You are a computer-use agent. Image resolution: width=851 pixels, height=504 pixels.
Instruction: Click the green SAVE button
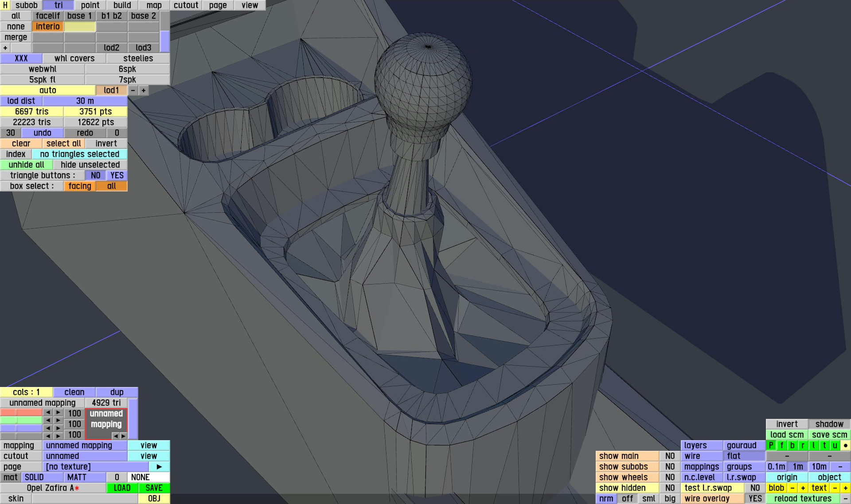pyautogui.click(x=154, y=488)
